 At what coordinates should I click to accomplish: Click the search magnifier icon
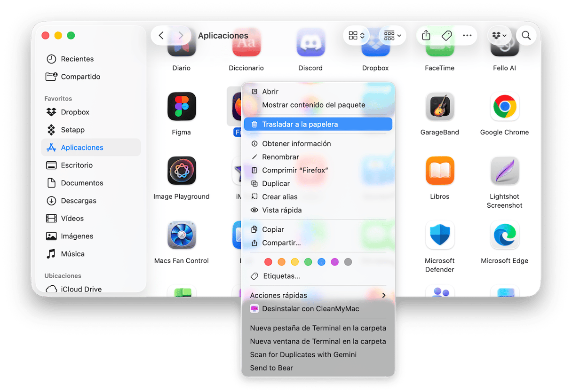click(x=526, y=35)
